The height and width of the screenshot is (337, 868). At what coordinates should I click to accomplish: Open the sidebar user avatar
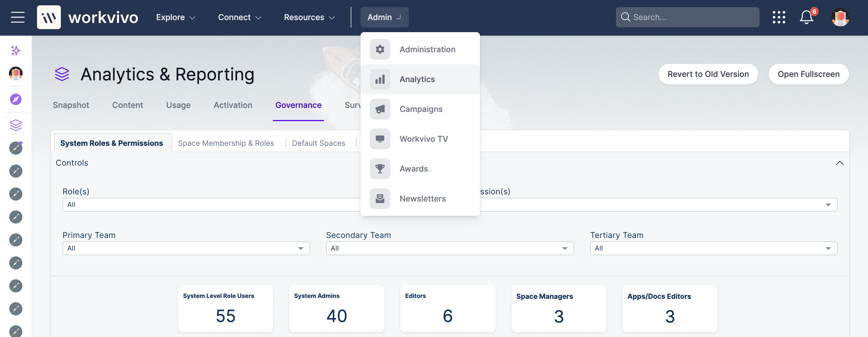(16, 73)
